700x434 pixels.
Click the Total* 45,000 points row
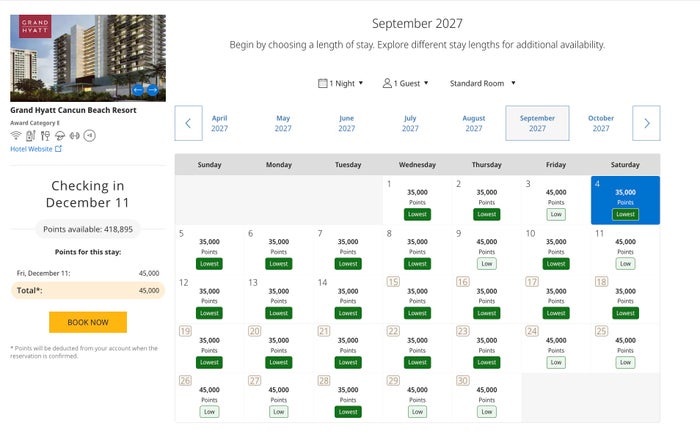coord(88,290)
